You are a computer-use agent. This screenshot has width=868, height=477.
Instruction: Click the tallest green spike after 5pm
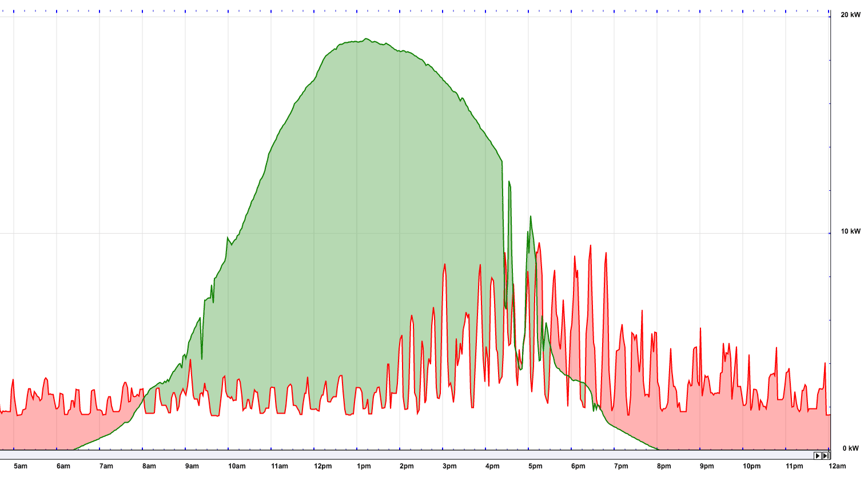coord(531,217)
